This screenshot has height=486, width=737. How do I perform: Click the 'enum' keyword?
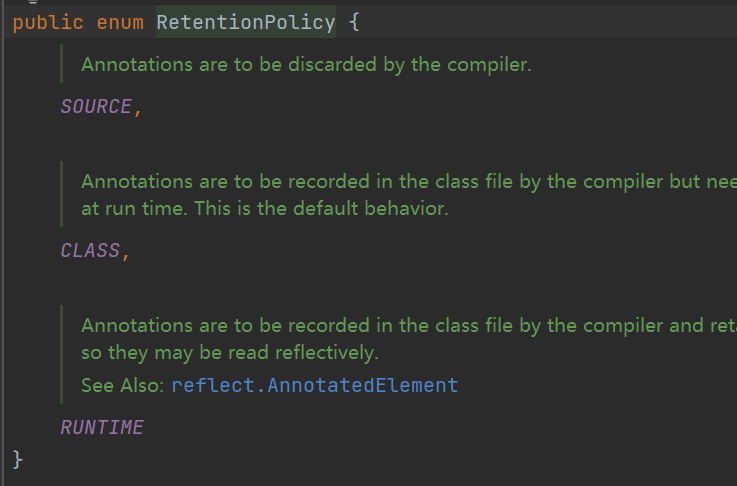tap(119, 22)
